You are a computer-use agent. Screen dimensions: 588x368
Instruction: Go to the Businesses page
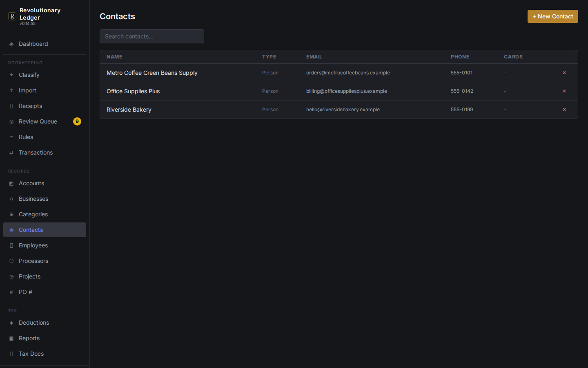45,199
